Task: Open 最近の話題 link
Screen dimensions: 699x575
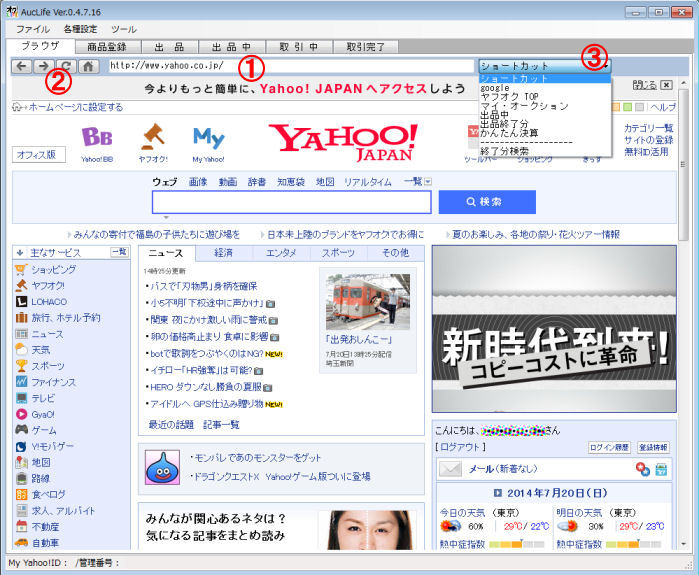Action: 171,424
